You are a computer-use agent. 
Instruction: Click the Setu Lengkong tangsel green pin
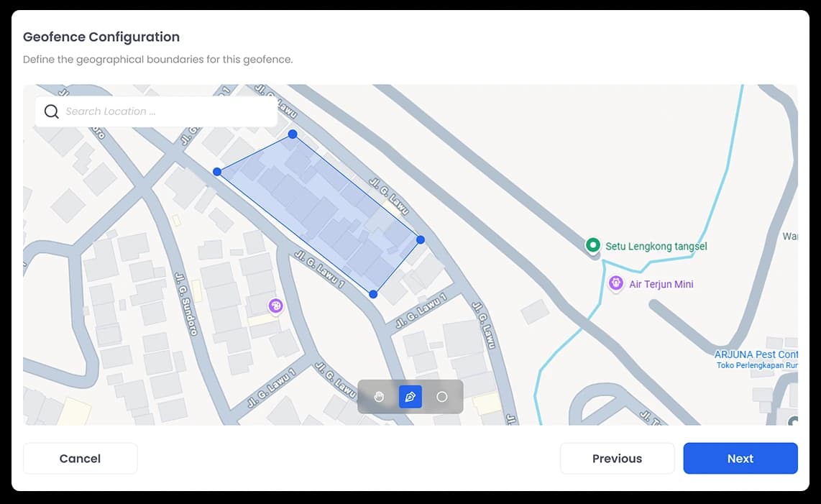(x=592, y=244)
